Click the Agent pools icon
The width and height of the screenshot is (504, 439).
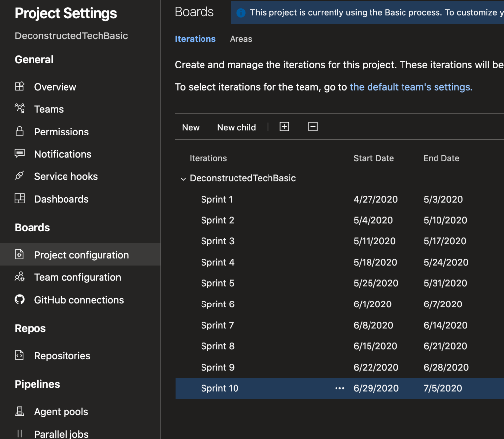(20, 411)
